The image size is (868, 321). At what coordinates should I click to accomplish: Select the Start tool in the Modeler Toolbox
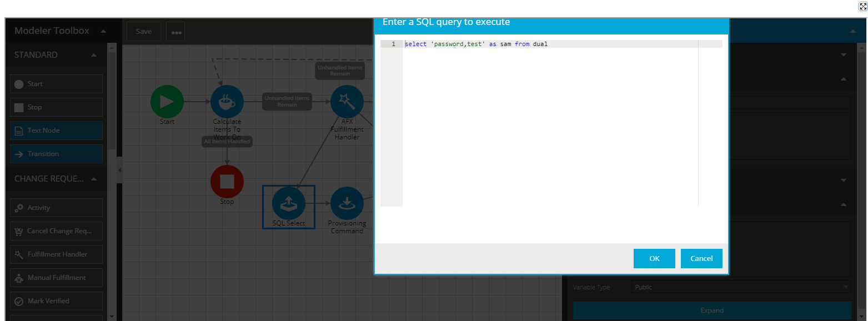[55, 83]
